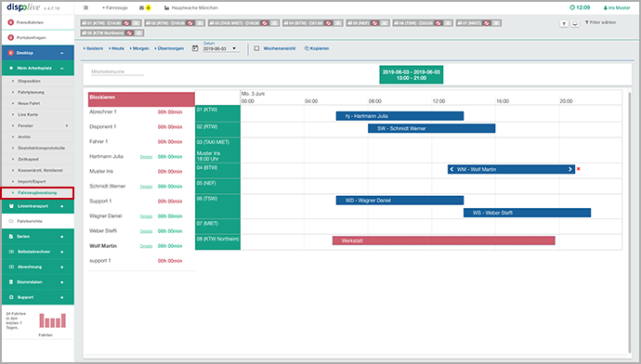Screen dimensions: 641x364
Task: Open Neue Fahrt in the sidebar
Action: point(29,103)
